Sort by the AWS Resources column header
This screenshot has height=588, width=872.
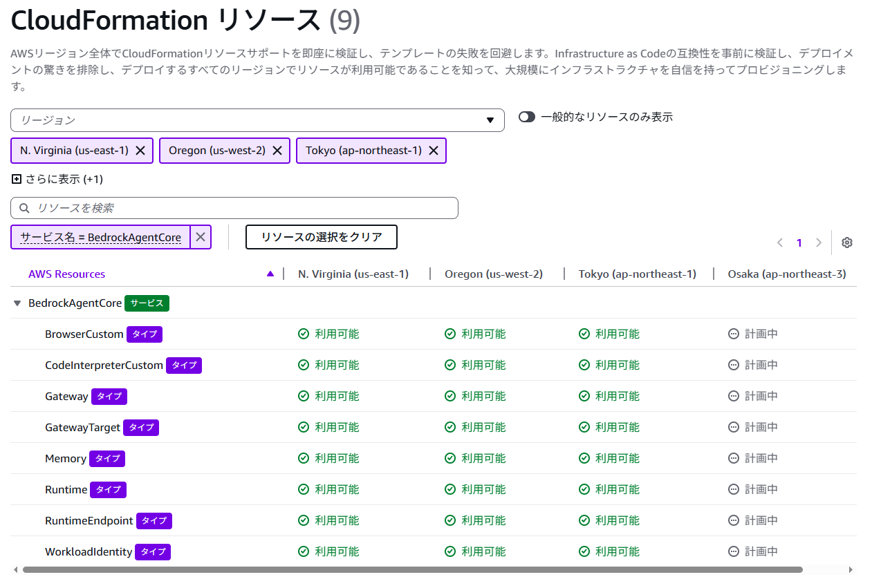pos(66,274)
